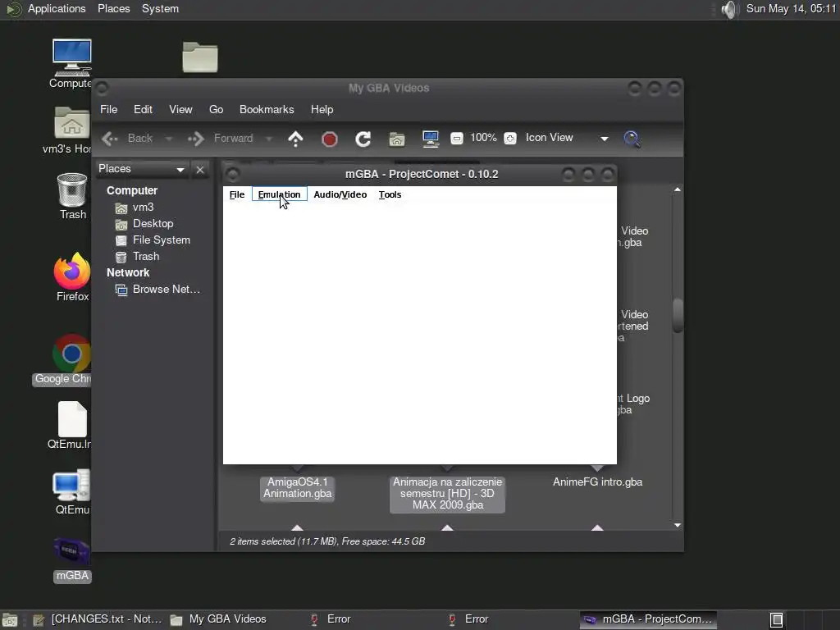Click the zoom in button
The width and height of the screenshot is (840, 630).
click(510, 138)
